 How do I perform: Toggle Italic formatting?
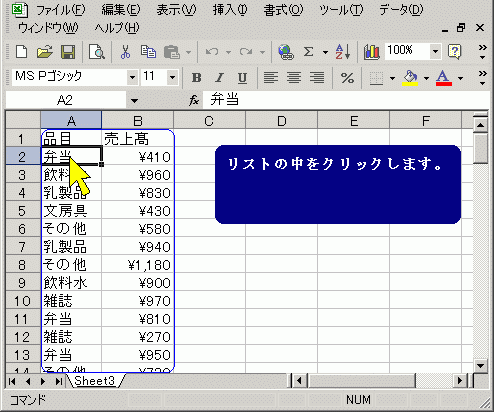coord(219,78)
